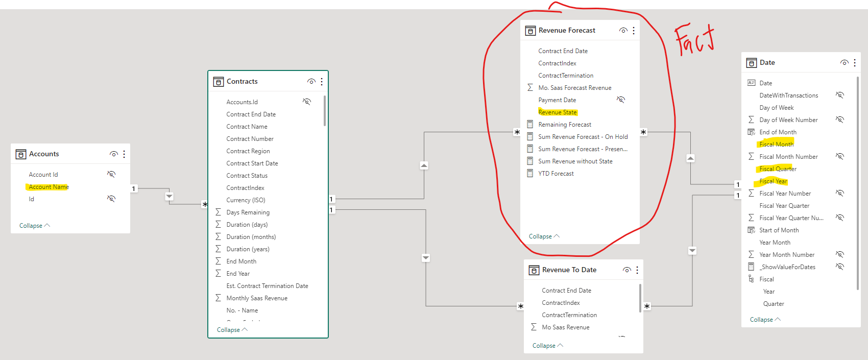Click filter arrow on Contracts-Revenue Forecast relationship

tap(424, 165)
